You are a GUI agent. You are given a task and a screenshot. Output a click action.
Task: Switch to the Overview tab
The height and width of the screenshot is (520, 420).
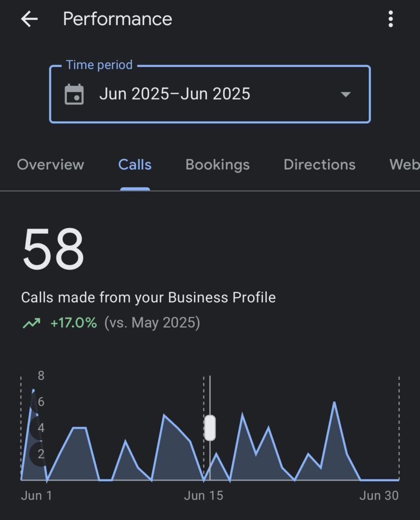point(50,165)
